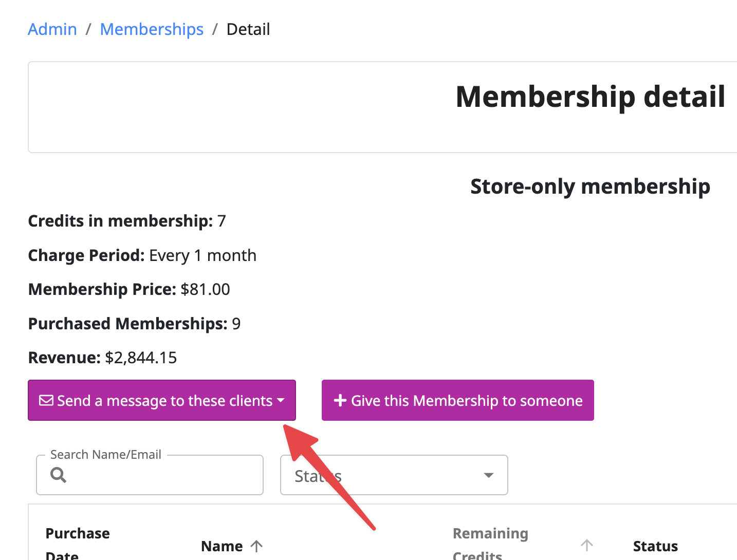Click the Status table column header
The height and width of the screenshot is (560, 737).
click(655, 546)
